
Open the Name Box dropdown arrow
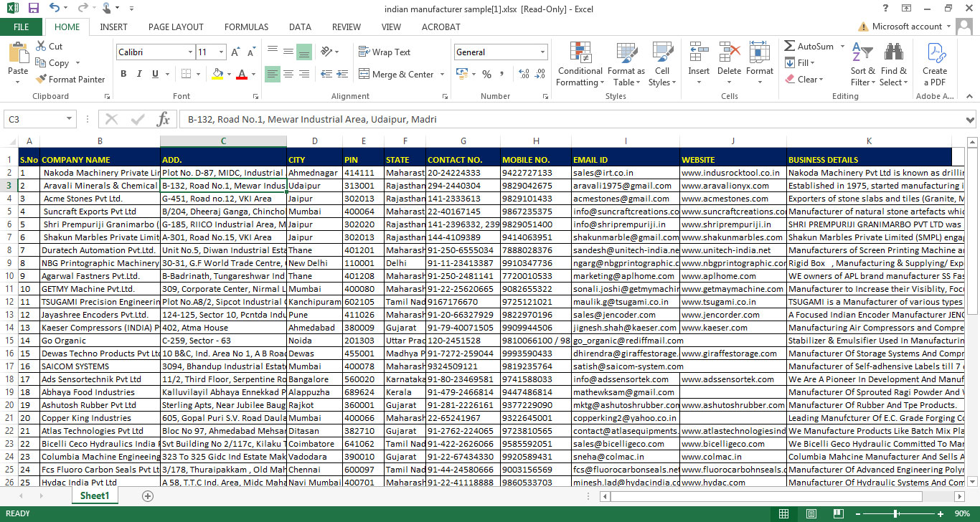[70, 120]
